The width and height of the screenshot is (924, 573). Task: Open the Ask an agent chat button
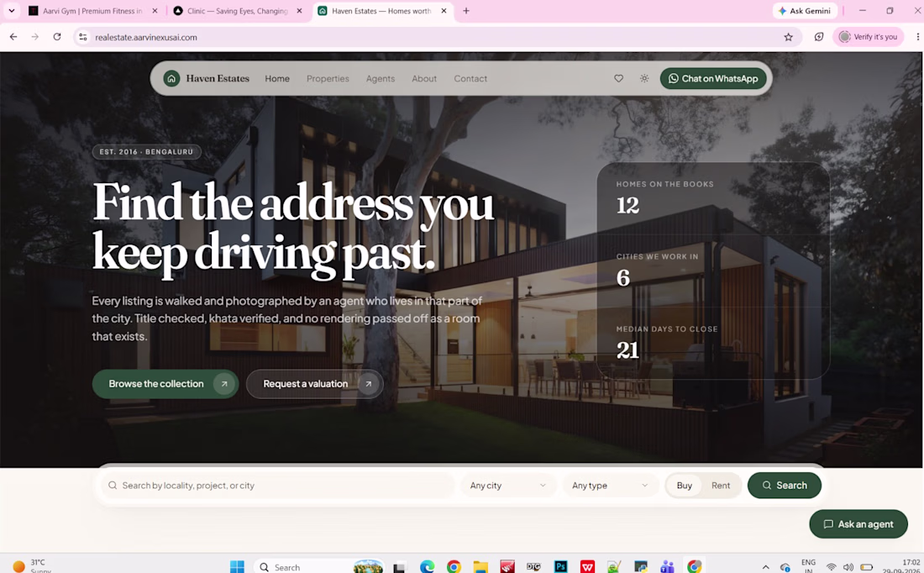858,524
